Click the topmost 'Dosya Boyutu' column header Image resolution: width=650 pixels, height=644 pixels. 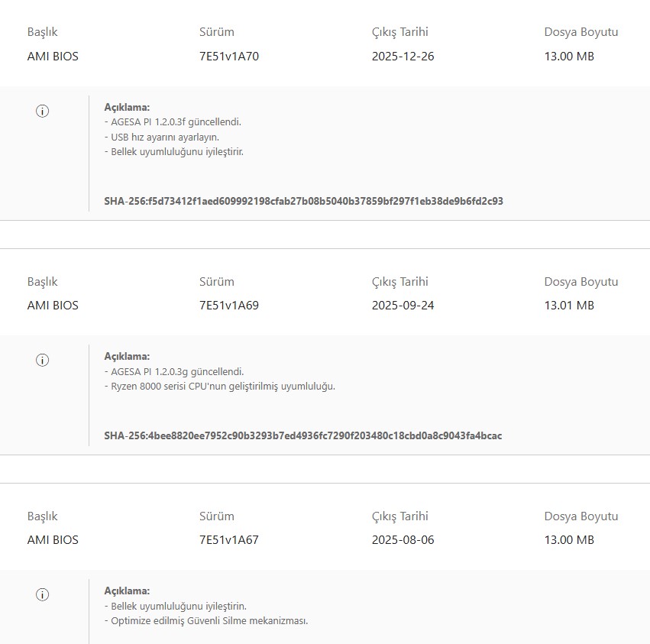(x=580, y=32)
